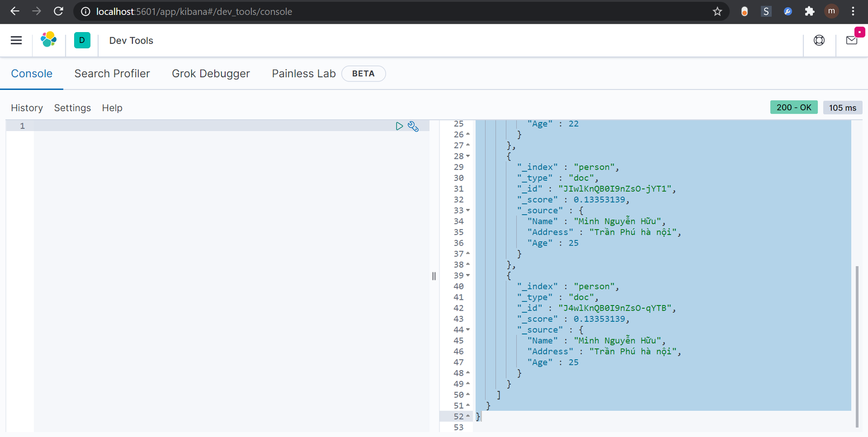Open the hamburger navigation menu

(x=16, y=40)
